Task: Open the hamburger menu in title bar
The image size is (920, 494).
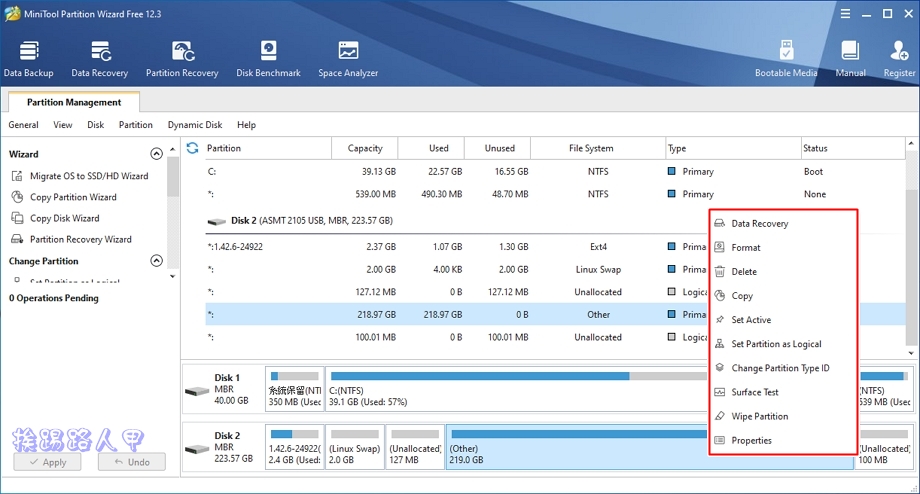Action: point(845,13)
